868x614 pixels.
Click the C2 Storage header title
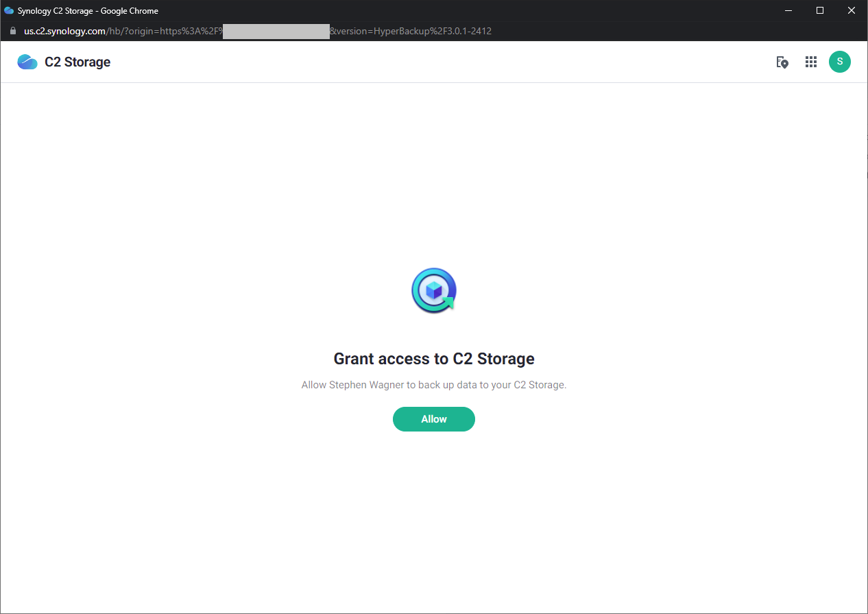coord(77,62)
